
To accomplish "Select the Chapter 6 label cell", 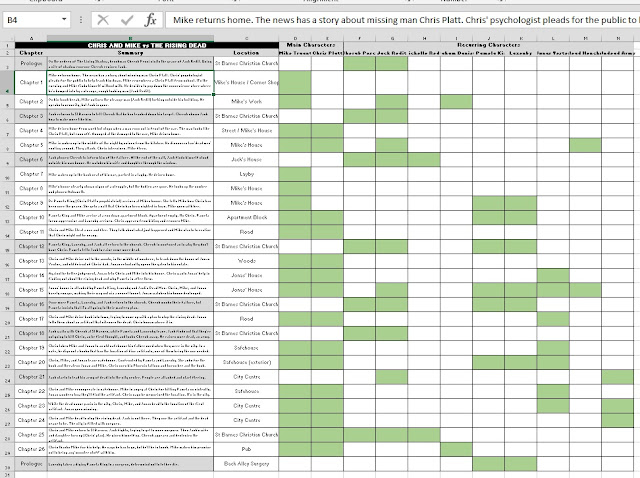I will click(x=31, y=159).
